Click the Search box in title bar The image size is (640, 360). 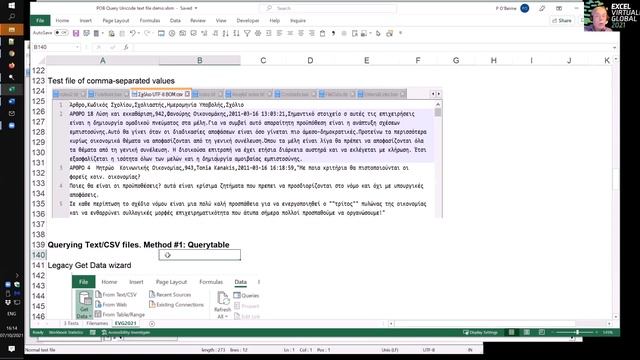pyautogui.click(x=328, y=8)
